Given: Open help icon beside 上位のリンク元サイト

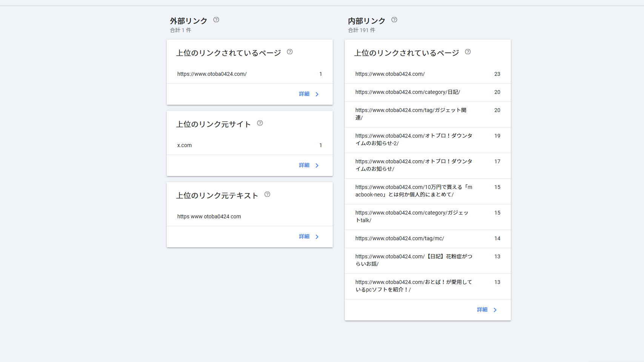Looking at the screenshot, I should [x=260, y=123].
